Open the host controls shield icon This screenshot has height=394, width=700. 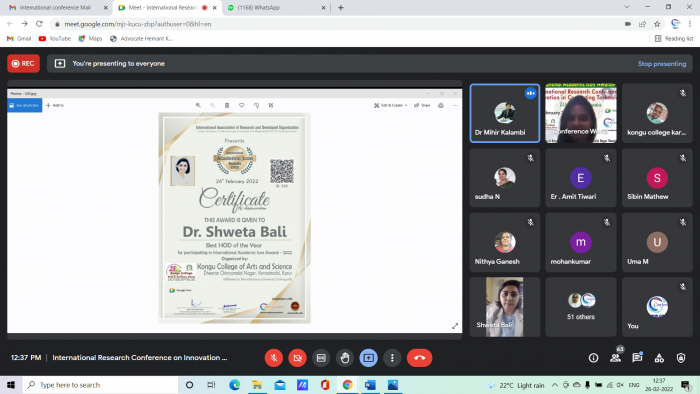681,358
